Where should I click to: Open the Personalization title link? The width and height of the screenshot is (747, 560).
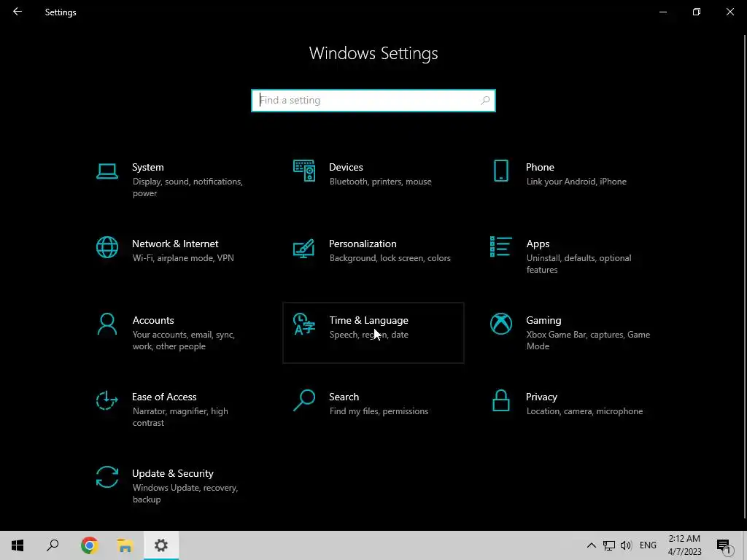tap(363, 244)
